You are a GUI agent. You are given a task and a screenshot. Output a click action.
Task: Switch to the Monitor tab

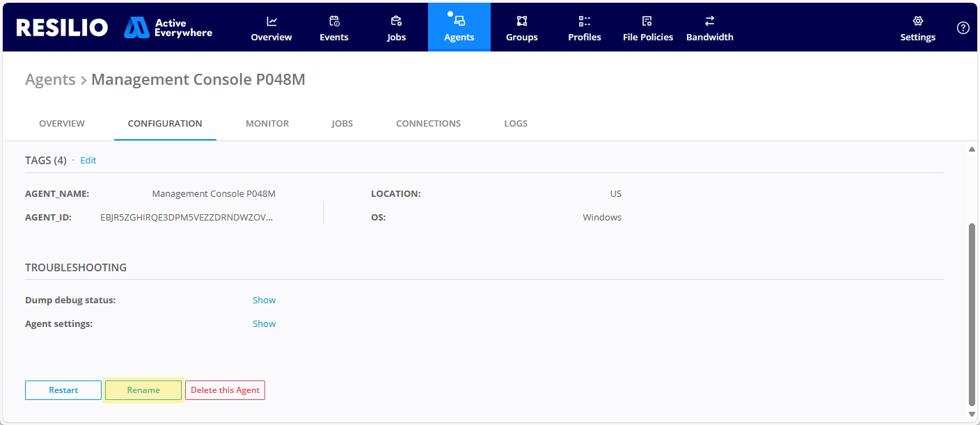click(267, 124)
